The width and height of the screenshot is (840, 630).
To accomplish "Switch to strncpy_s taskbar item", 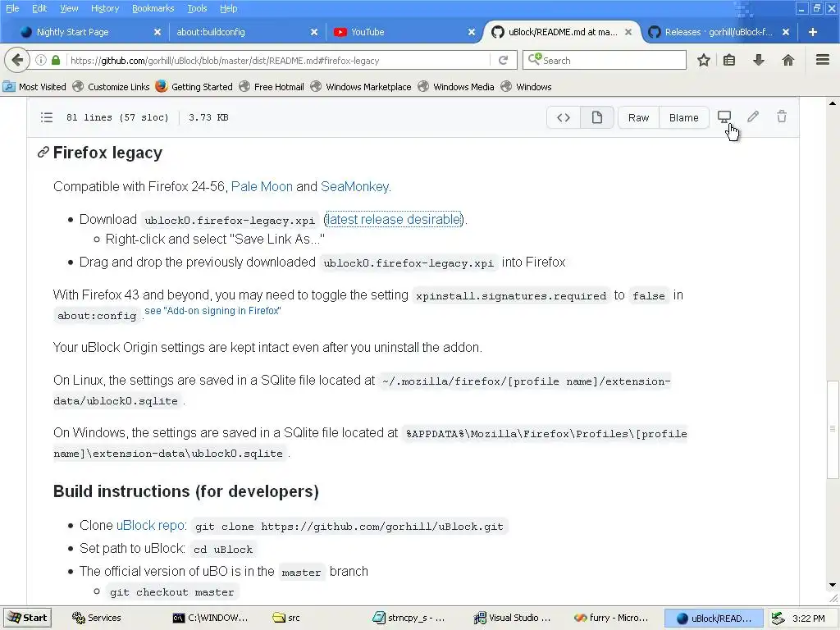I will coord(409,618).
